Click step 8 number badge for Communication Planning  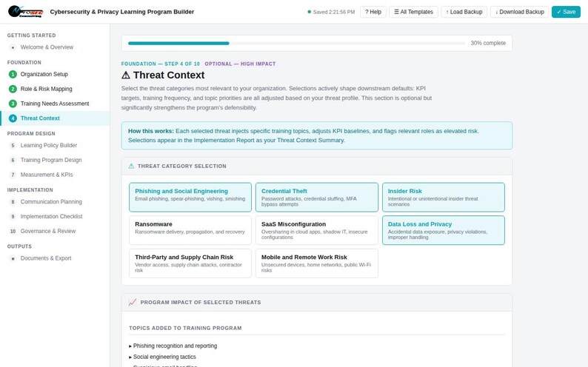(x=13, y=202)
